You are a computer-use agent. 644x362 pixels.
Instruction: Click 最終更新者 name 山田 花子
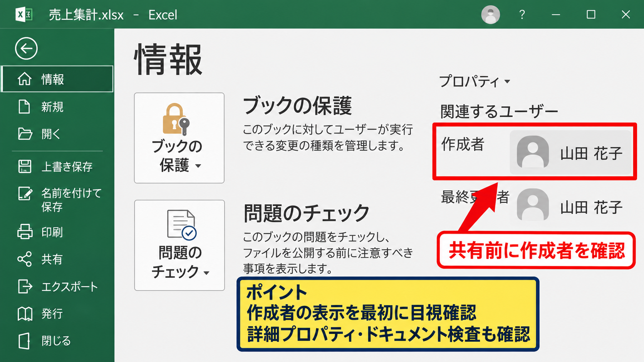tap(591, 207)
